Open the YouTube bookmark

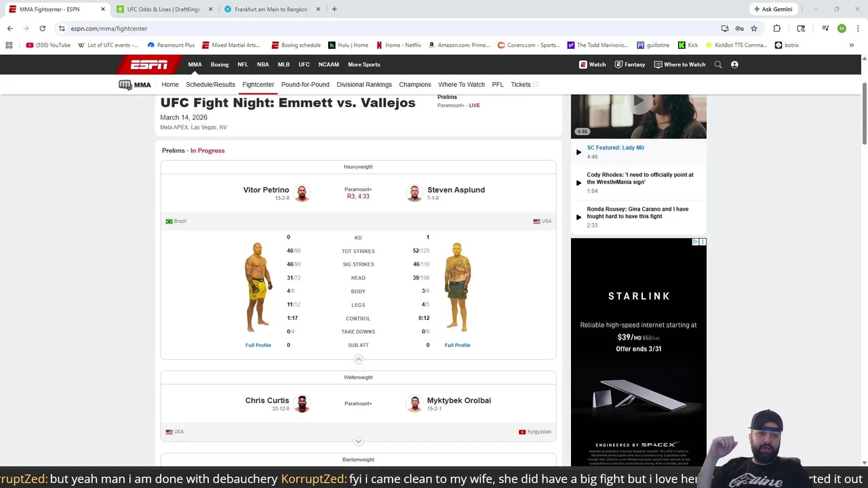[48, 45]
